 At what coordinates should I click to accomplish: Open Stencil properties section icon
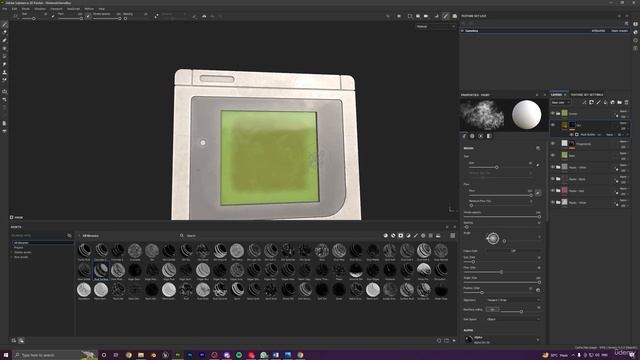[480, 136]
